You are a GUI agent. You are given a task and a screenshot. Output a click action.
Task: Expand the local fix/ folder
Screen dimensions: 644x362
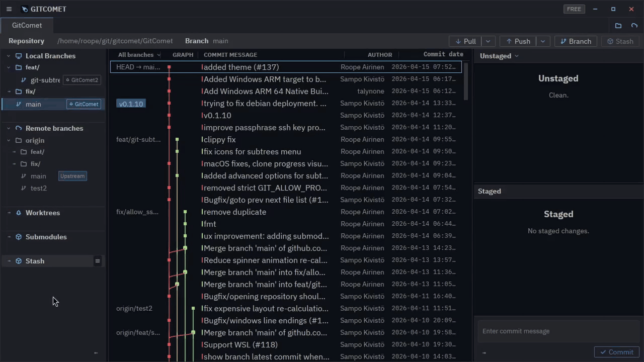coord(9,92)
